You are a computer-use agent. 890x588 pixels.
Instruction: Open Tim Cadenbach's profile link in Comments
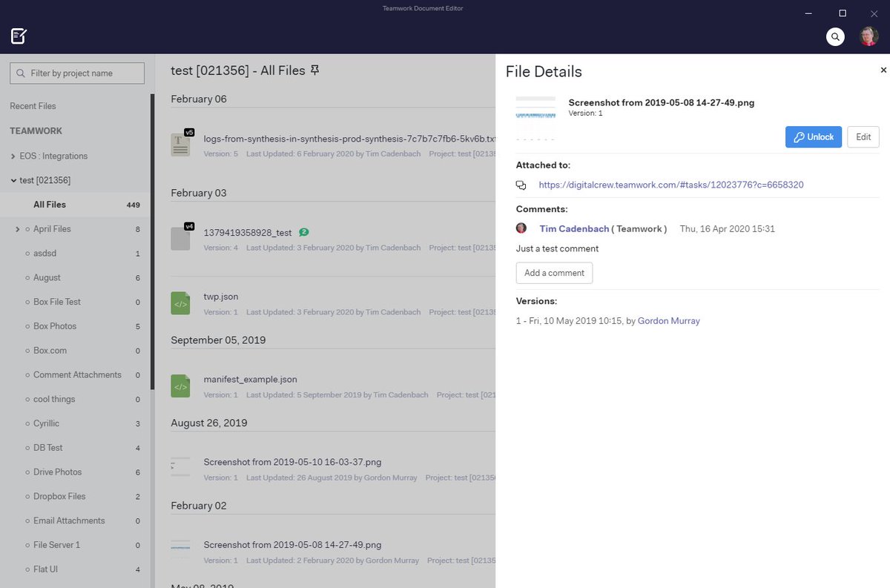[574, 228]
